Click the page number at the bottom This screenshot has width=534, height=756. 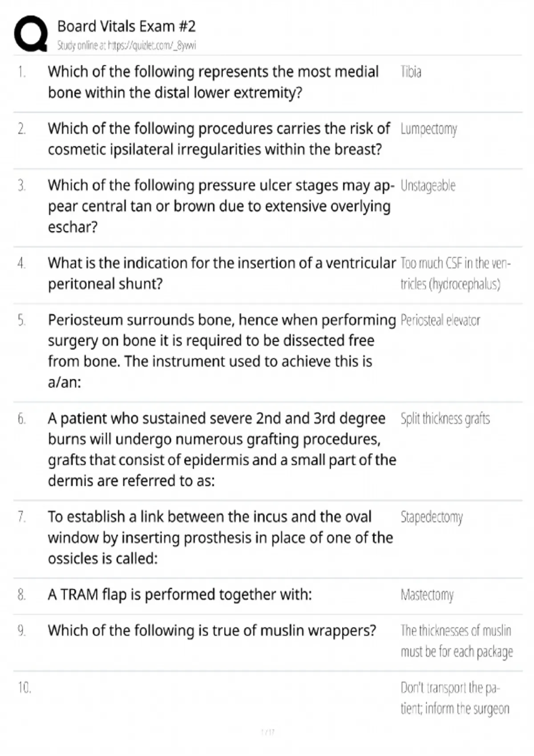point(267,732)
